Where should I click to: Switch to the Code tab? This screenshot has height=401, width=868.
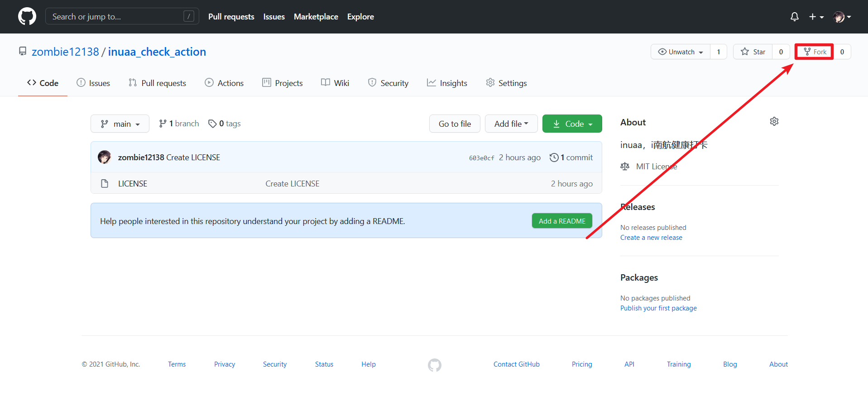click(43, 83)
